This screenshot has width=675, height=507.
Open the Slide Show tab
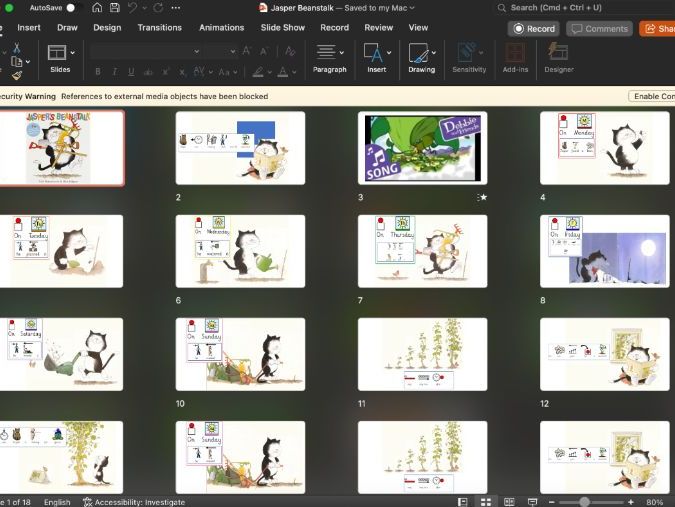click(283, 28)
